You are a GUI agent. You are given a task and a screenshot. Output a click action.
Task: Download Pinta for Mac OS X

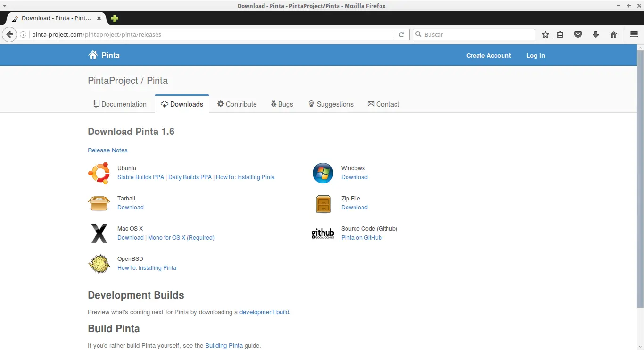(131, 238)
